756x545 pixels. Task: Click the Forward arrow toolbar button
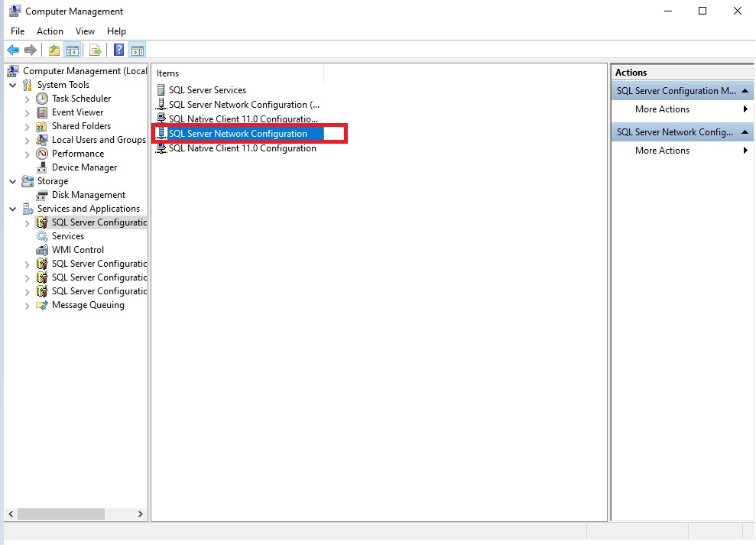point(31,50)
